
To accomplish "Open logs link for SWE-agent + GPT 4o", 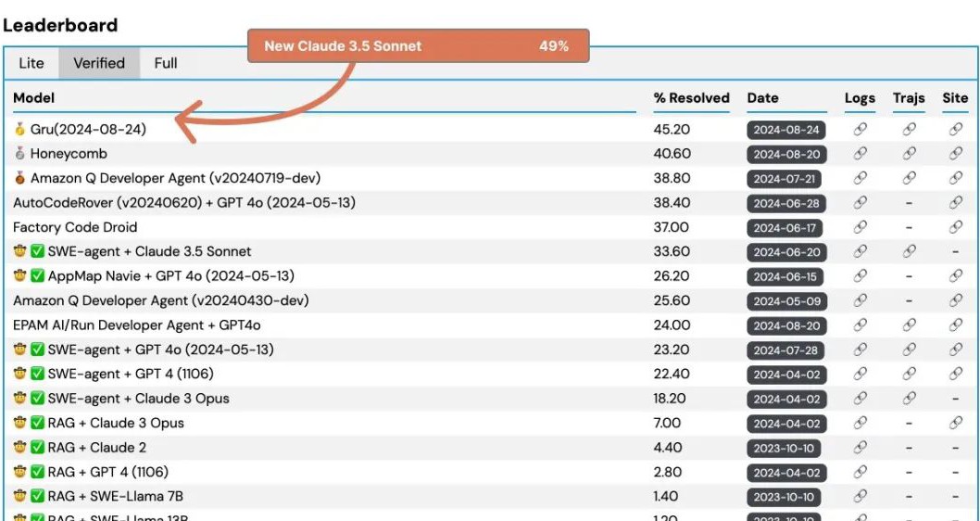I will (x=861, y=349).
